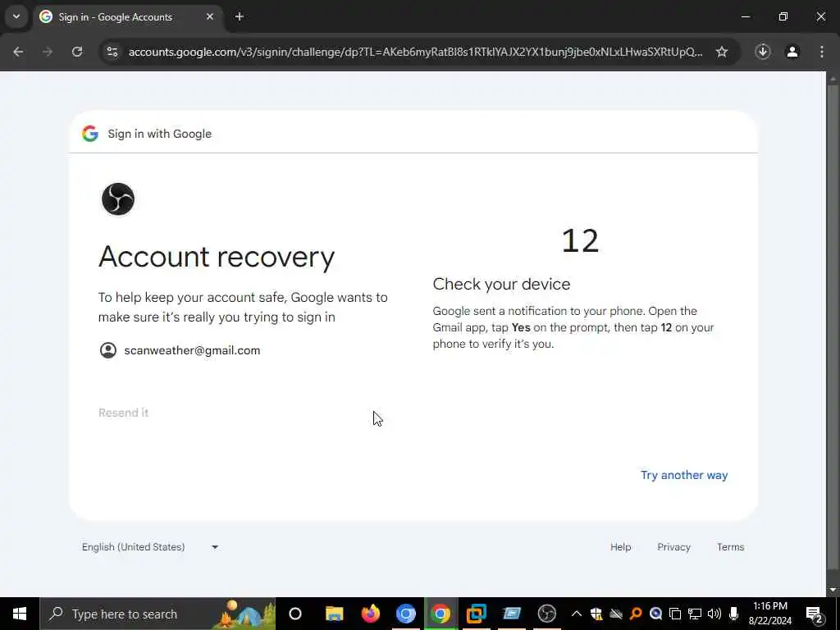Click the Account recovery heading
840x630 pixels.
pyautogui.click(x=217, y=257)
